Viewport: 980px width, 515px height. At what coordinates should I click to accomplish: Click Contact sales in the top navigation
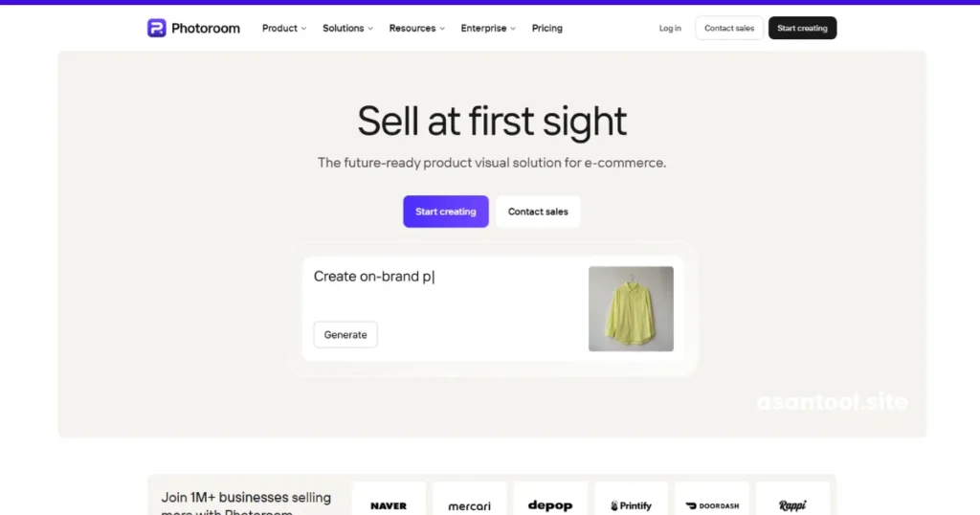(728, 28)
